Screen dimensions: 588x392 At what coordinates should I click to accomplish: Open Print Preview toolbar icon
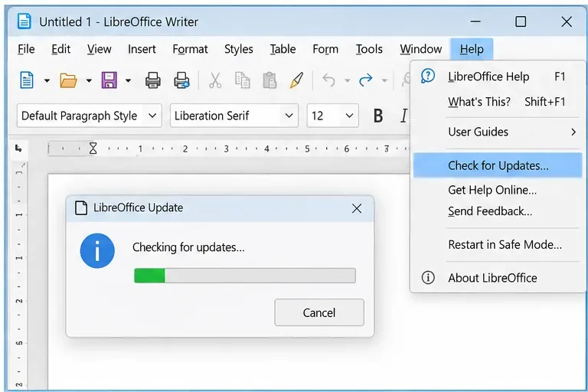(x=182, y=80)
